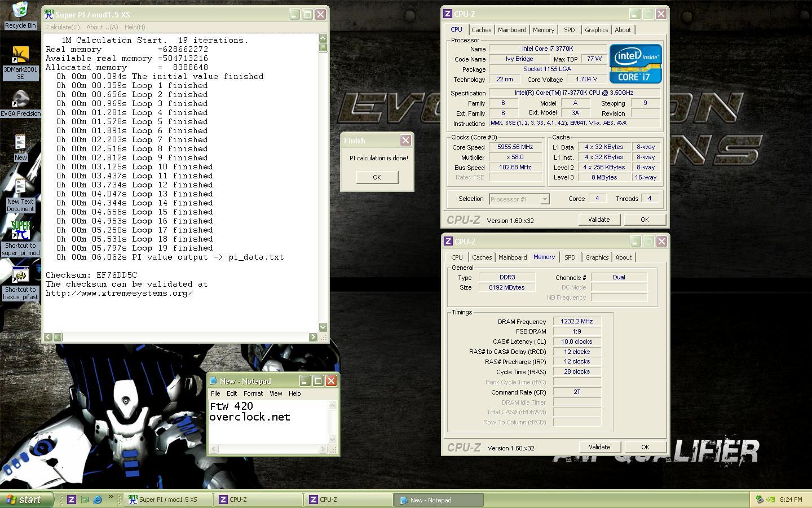The height and width of the screenshot is (508, 812).
Task: Click Super PI horizontal scrollbar right arrow
Action: point(313,337)
